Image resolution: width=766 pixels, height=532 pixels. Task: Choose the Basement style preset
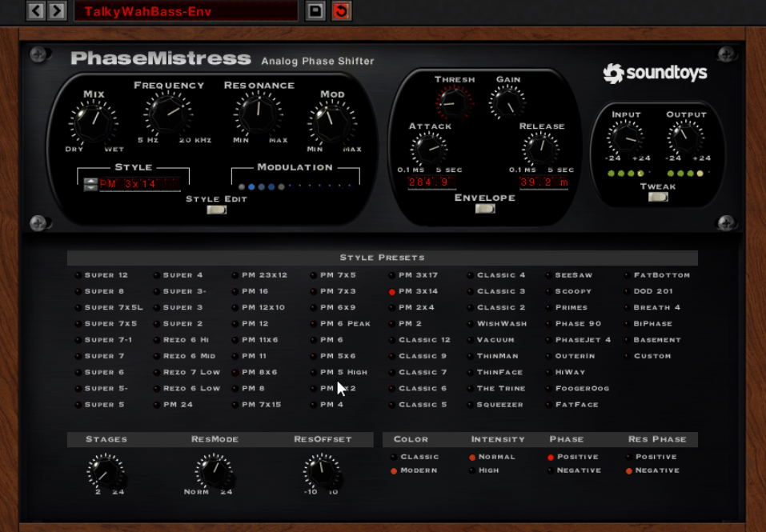(x=653, y=340)
